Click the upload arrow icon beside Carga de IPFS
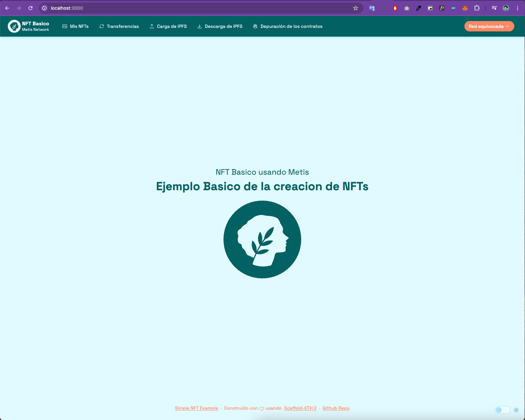Screen dimensions: 525x420 [152, 26]
